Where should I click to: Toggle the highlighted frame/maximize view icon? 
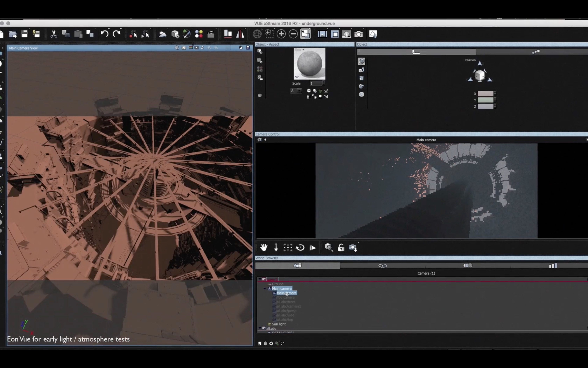tap(305, 34)
